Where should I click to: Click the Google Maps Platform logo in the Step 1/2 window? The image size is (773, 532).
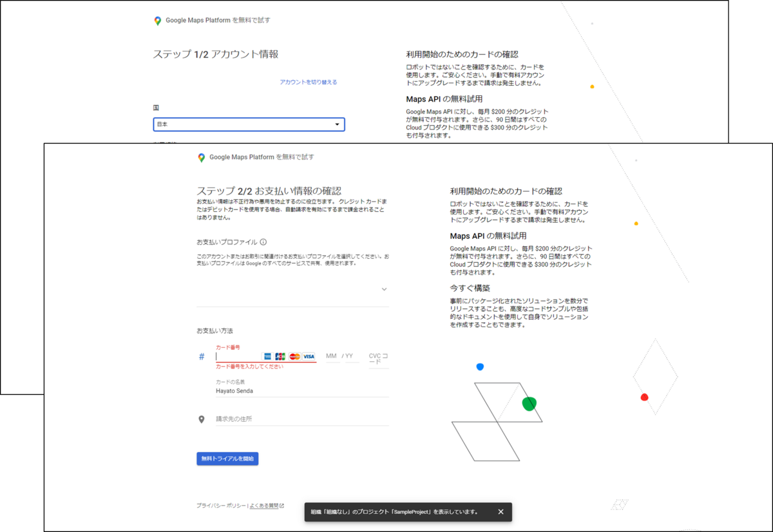[157, 21]
